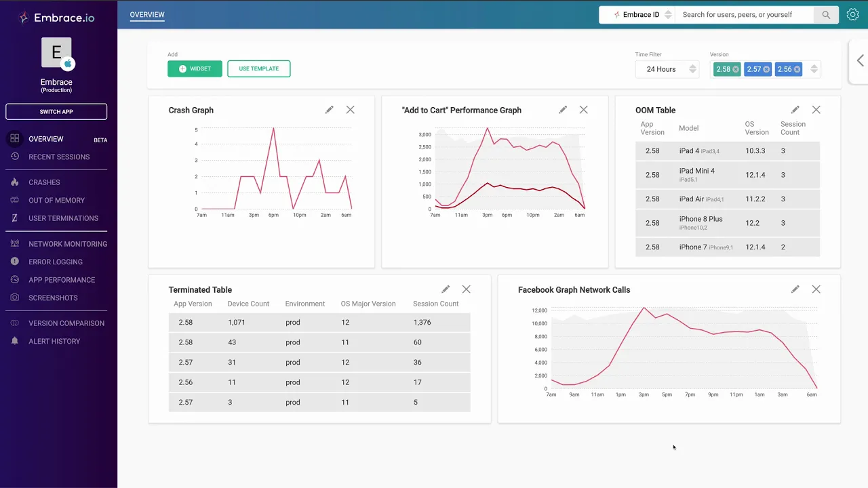
Task: Edit the Add to Cart Performance Graph
Action: [x=563, y=110]
